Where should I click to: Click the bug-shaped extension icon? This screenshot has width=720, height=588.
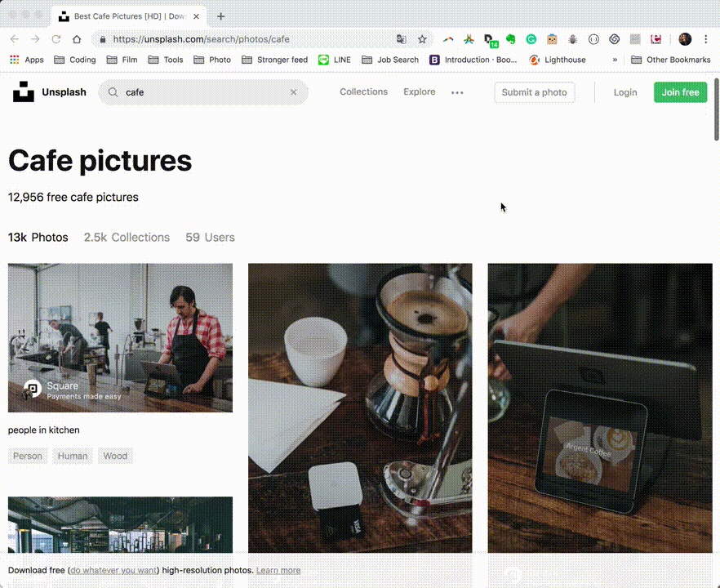[x=572, y=39]
